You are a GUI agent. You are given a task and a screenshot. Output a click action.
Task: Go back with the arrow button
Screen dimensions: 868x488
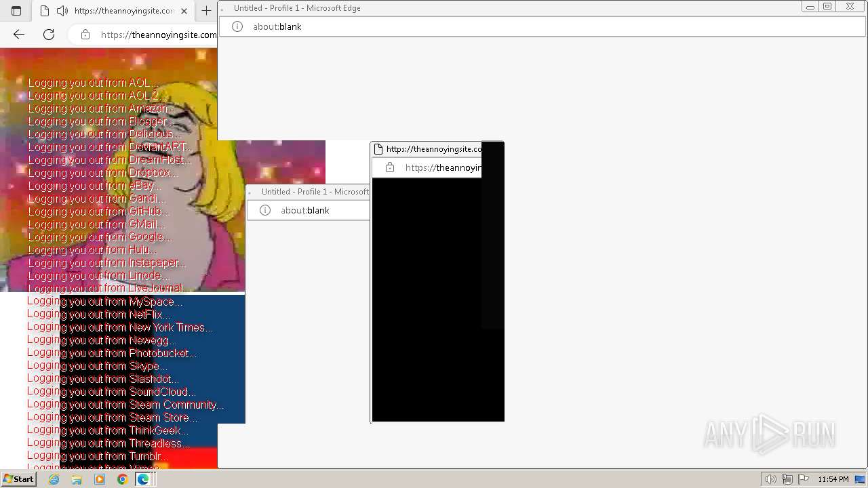(19, 35)
